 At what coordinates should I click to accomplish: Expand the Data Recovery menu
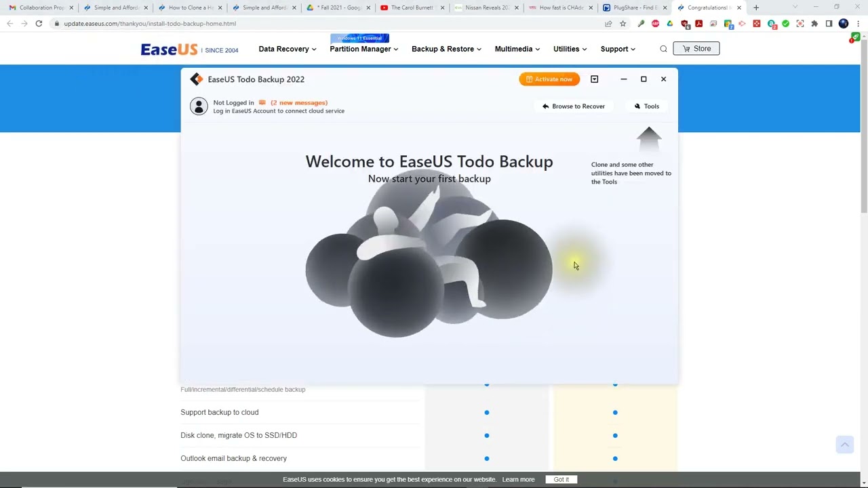click(x=287, y=49)
